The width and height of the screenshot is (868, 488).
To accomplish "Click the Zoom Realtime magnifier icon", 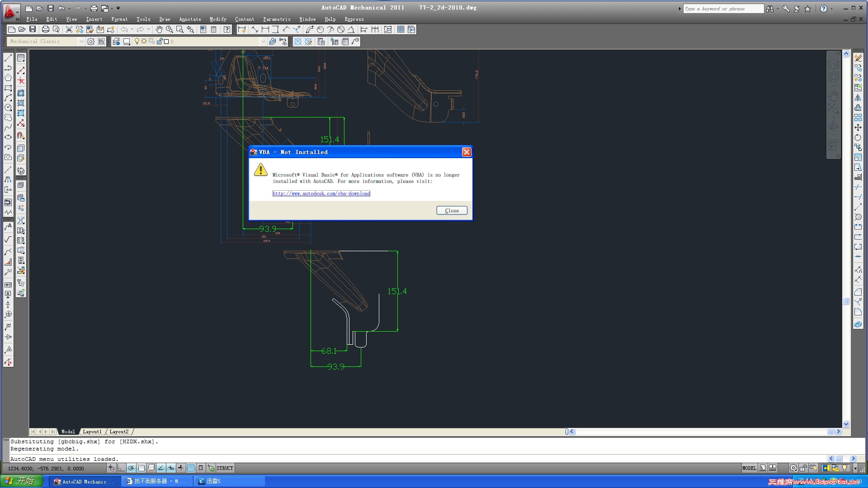I will click(x=170, y=29).
